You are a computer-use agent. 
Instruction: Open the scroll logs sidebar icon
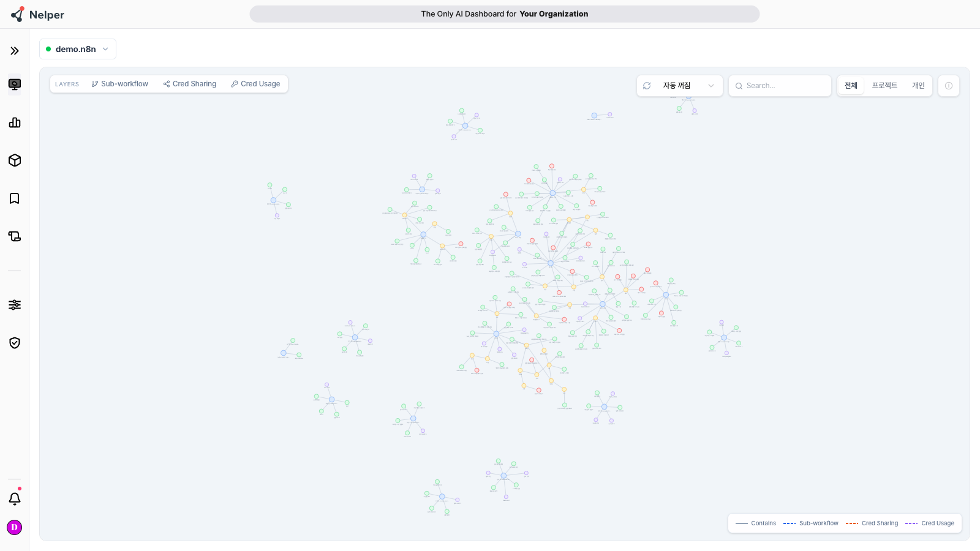[15, 236]
